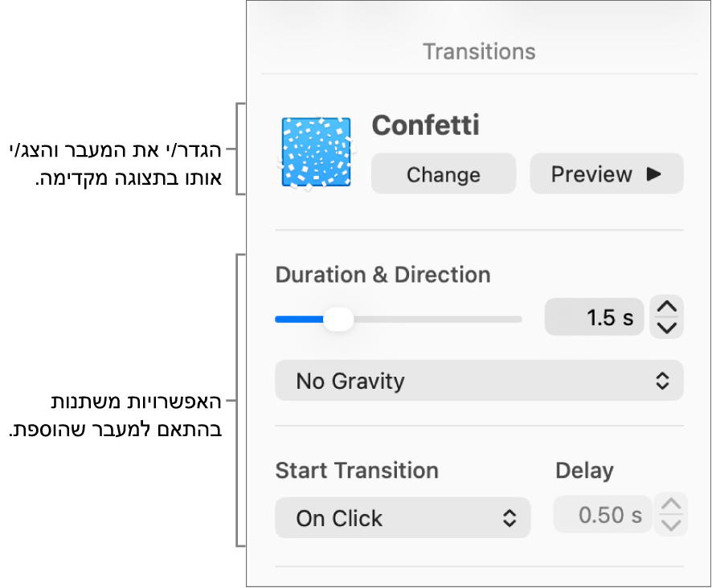Screen dimensions: 712x588
Task: Click the Delay field showing 0.50 s
Action: (x=603, y=514)
